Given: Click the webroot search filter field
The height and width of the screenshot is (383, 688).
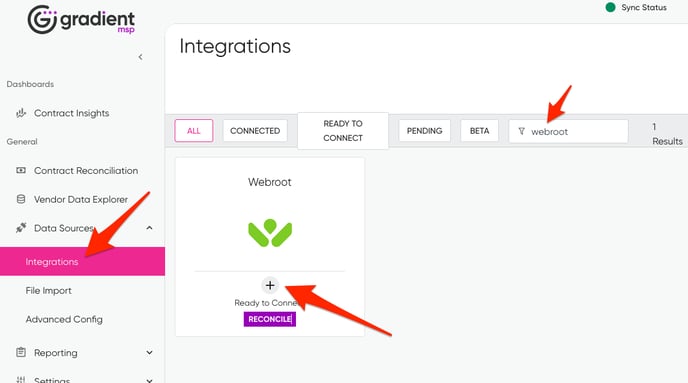Looking at the screenshot, I should pyautogui.click(x=569, y=131).
